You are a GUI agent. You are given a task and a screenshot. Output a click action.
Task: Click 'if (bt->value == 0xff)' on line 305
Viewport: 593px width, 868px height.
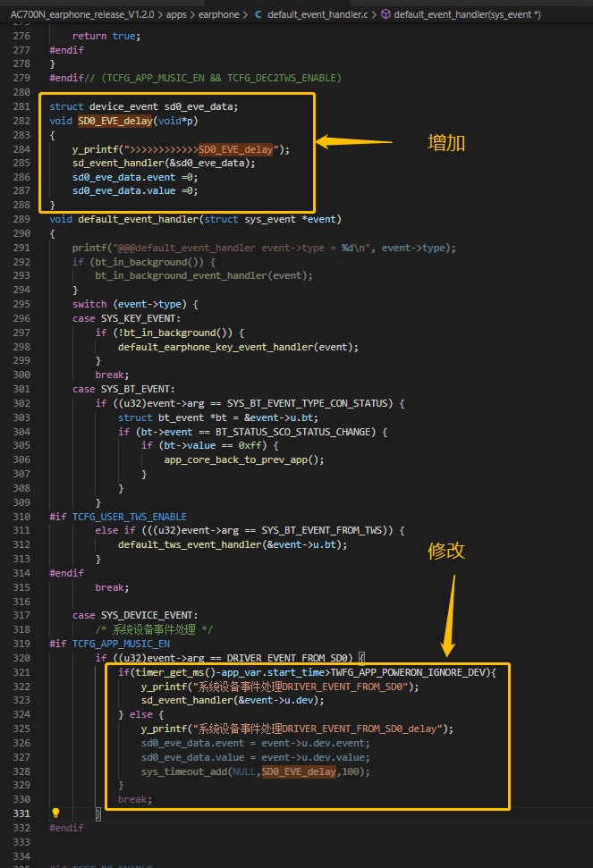pos(209,446)
